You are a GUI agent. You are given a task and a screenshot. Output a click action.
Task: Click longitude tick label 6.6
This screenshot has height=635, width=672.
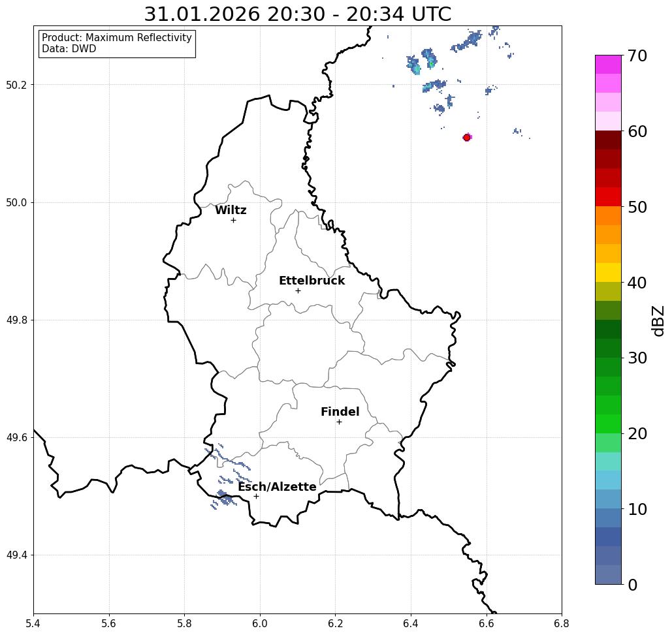click(x=487, y=623)
